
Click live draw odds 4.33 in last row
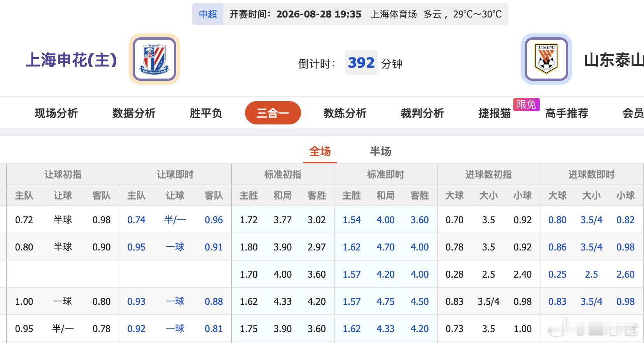coord(385,329)
